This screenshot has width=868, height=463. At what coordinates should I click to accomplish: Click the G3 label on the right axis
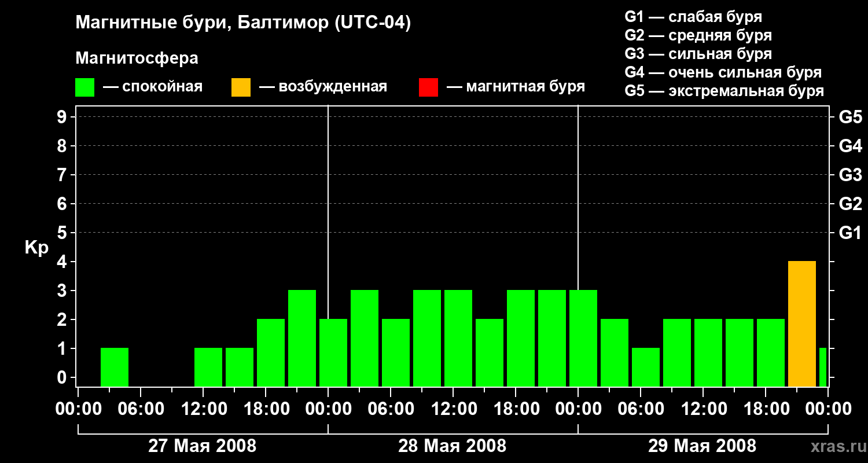click(x=851, y=175)
